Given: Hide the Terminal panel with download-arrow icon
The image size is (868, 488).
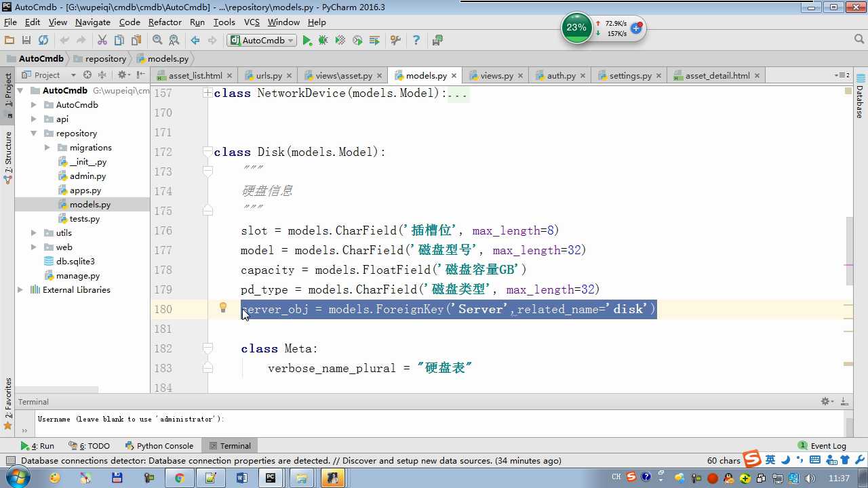Looking at the screenshot, I should tap(845, 402).
